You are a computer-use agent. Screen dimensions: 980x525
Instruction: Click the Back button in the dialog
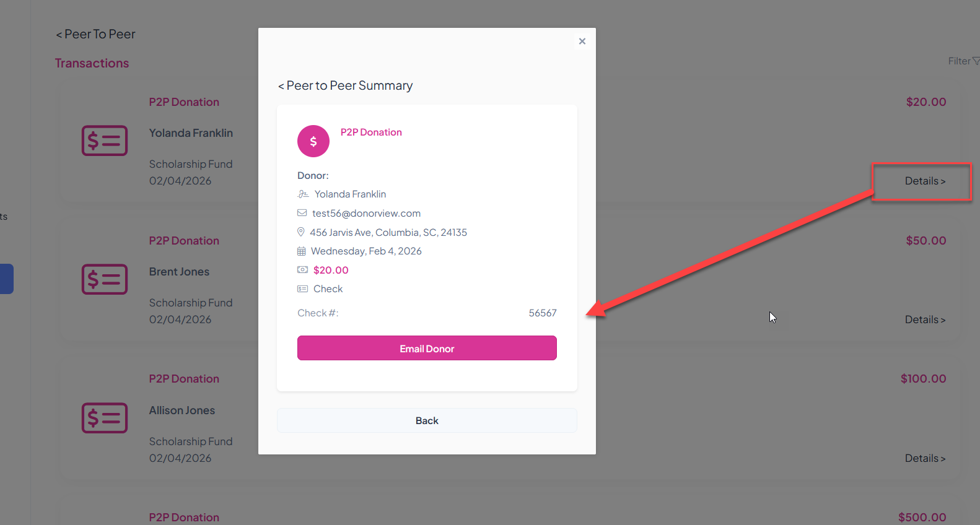coord(427,420)
